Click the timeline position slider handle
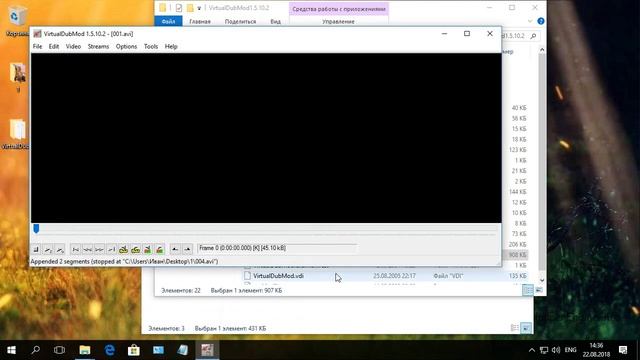Image resolution: width=640 pixels, height=360 pixels. point(36,229)
